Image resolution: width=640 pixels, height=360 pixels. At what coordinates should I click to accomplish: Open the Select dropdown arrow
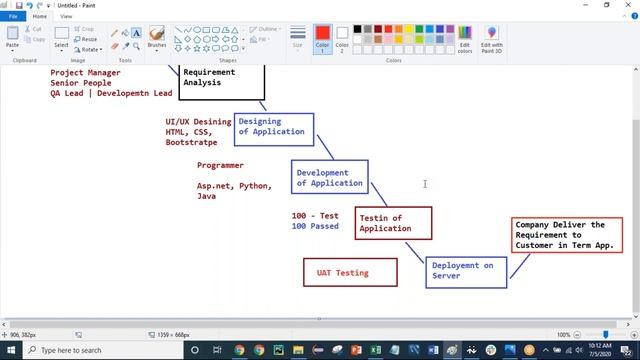click(x=62, y=50)
